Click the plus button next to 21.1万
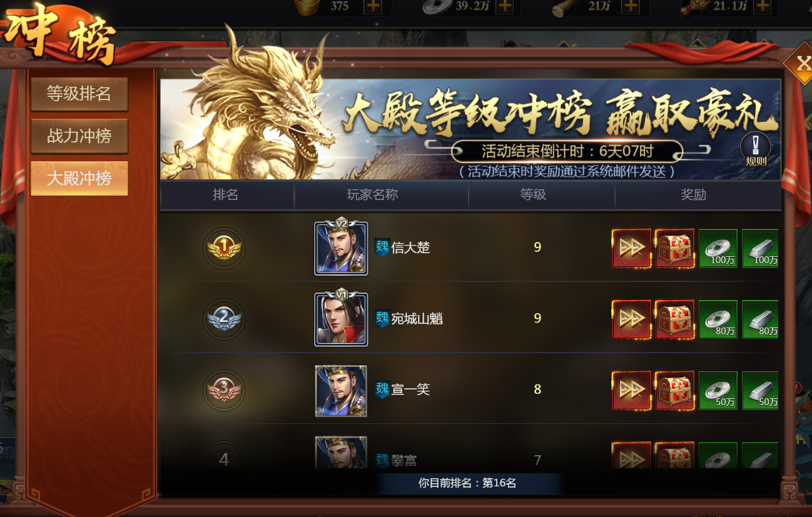Viewport: 812px width, 517px height. [x=762, y=6]
